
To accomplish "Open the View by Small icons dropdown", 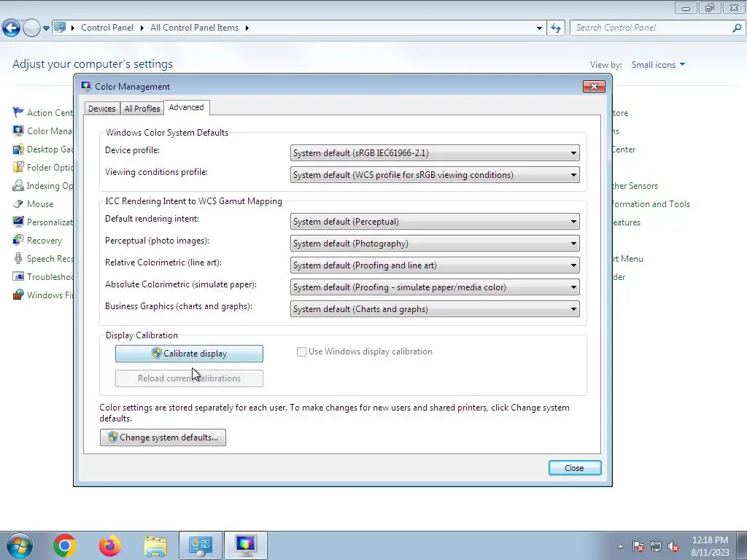I will [x=659, y=64].
